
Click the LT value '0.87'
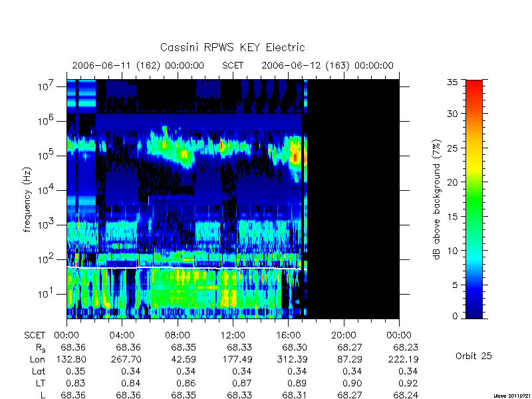pyautogui.click(x=241, y=383)
